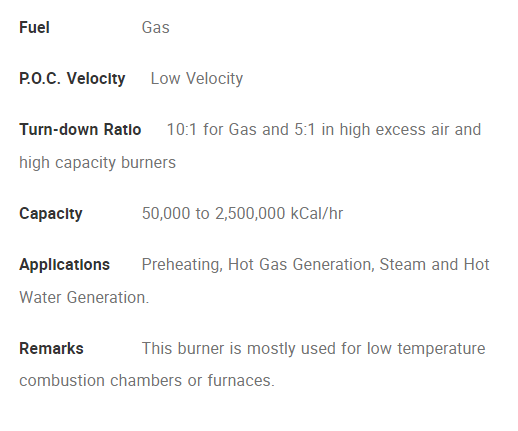Screen dimensions: 518x431
Task: Click the Turn-down Ratio label
Action: [x=80, y=129]
